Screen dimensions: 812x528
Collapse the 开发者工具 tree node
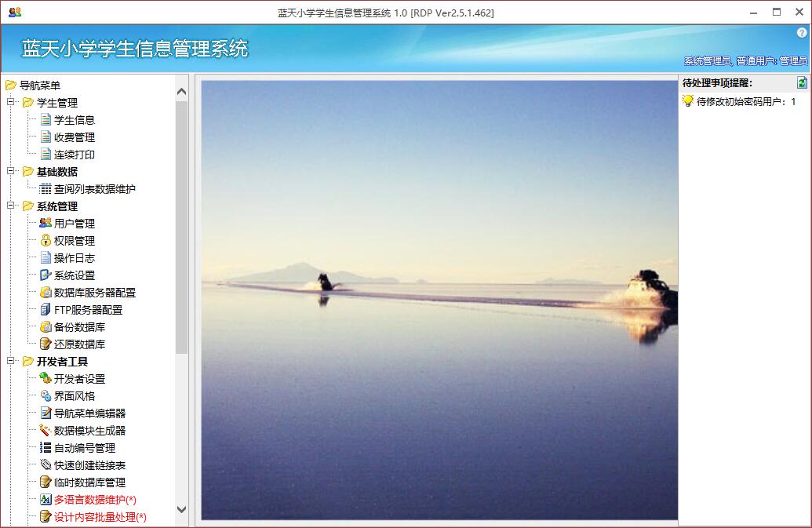pos(10,361)
